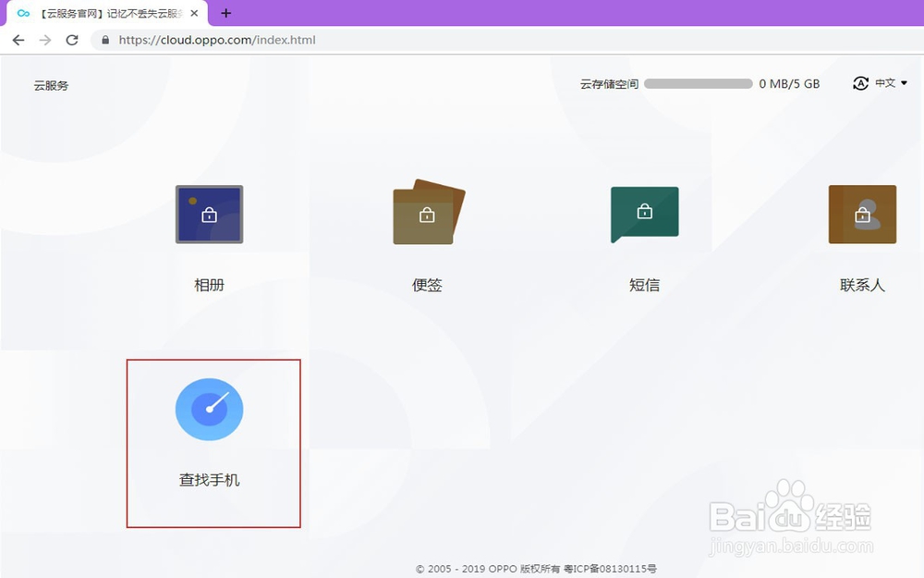This screenshot has height=578, width=924.
Task: Open the 便签 notes folder icon
Action: pos(429,212)
